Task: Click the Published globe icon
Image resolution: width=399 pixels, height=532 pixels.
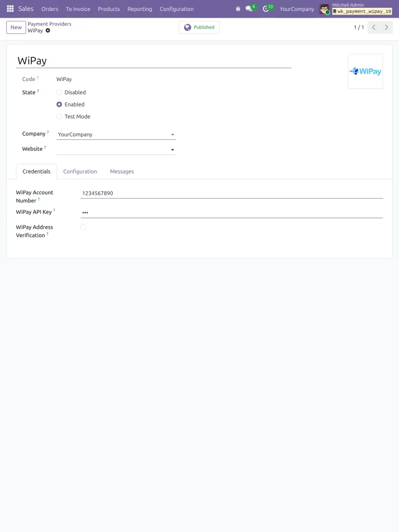Action: coord(187,28)
